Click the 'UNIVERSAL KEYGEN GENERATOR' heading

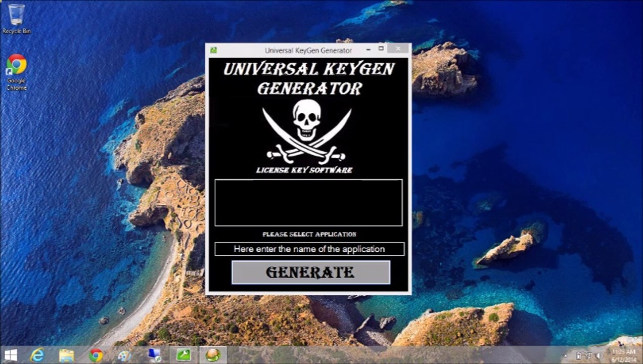(x=309, y=78)
